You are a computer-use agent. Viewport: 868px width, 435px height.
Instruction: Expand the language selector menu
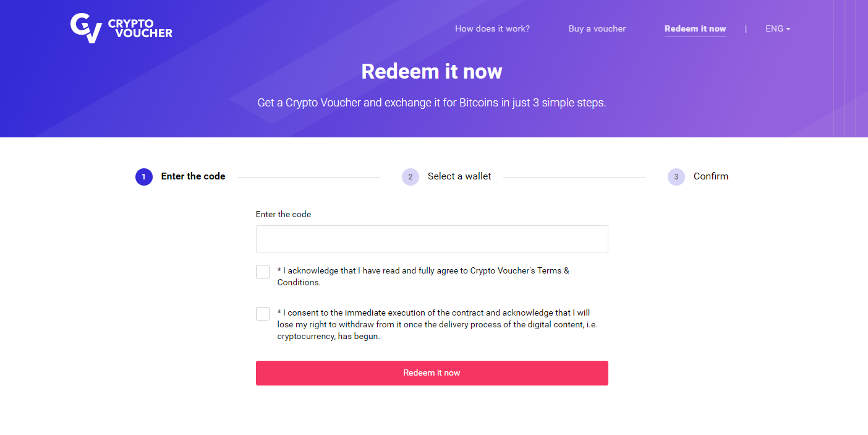[777, 28]
